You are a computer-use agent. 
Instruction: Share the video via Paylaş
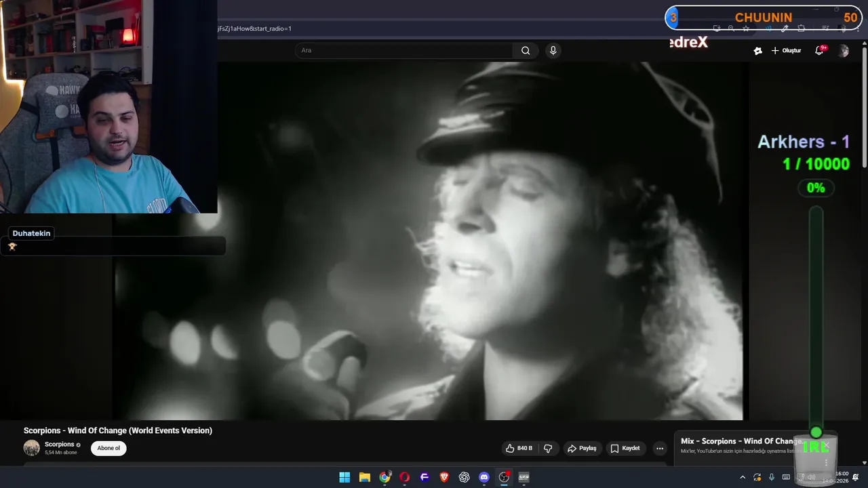click(x=582, y=448)
